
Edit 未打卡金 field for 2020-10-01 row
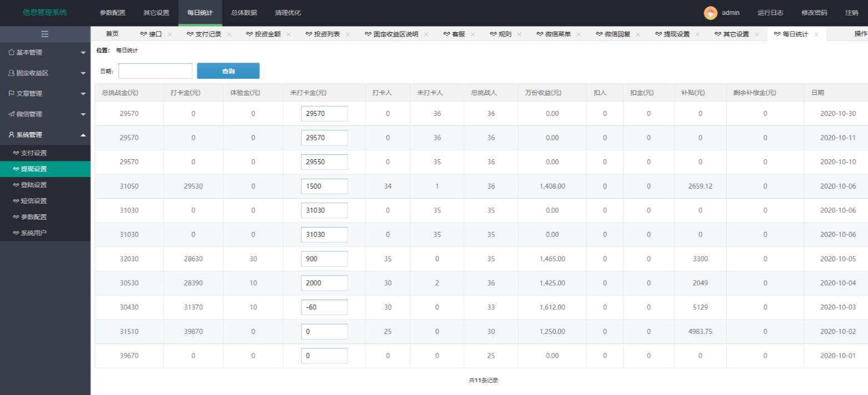point(324,356)
